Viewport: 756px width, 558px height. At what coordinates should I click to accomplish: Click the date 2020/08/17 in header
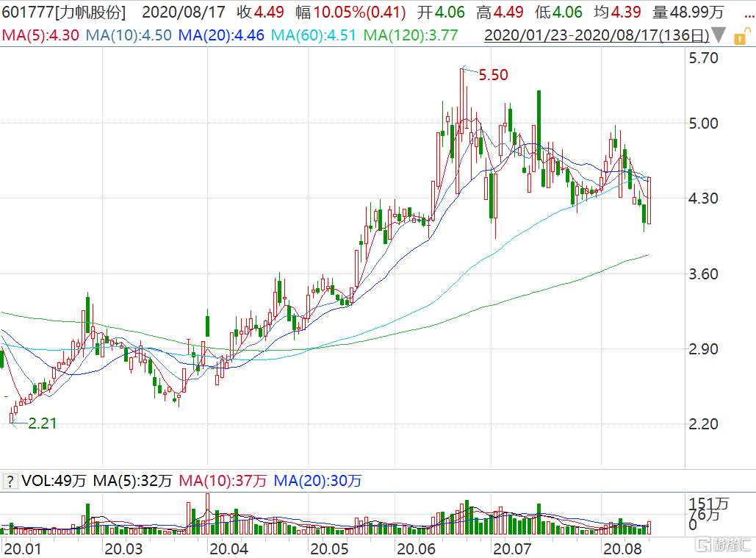click(x=184, y=12)
